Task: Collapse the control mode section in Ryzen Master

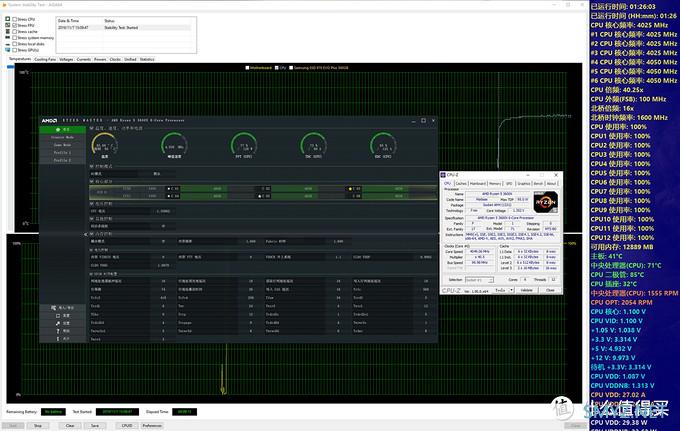Action: point(92,166)
